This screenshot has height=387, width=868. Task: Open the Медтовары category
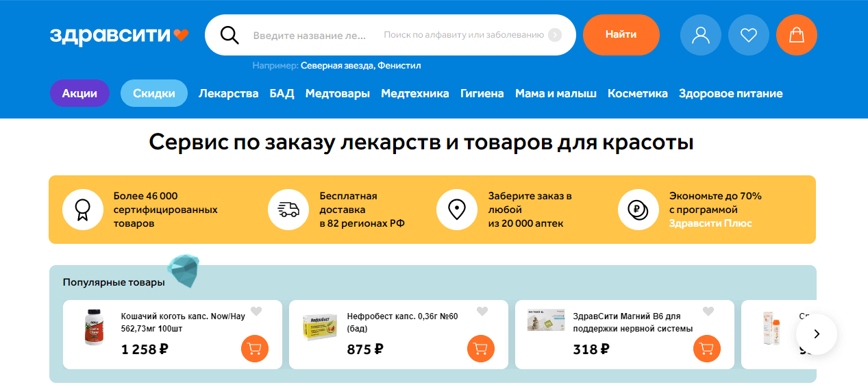coord(338,94)
